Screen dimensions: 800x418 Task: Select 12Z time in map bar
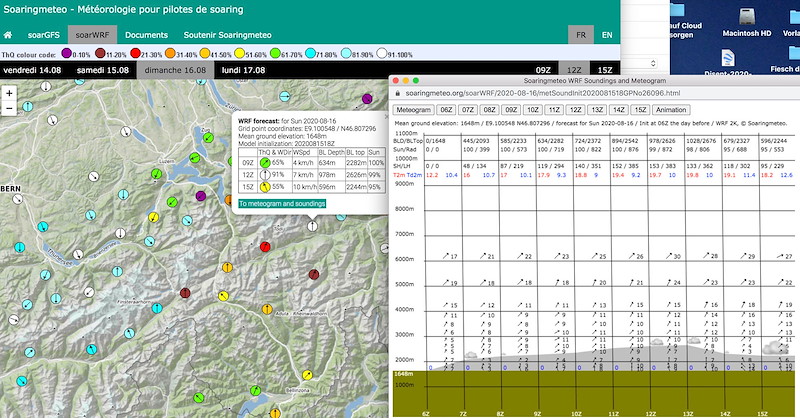coord(574,70)
